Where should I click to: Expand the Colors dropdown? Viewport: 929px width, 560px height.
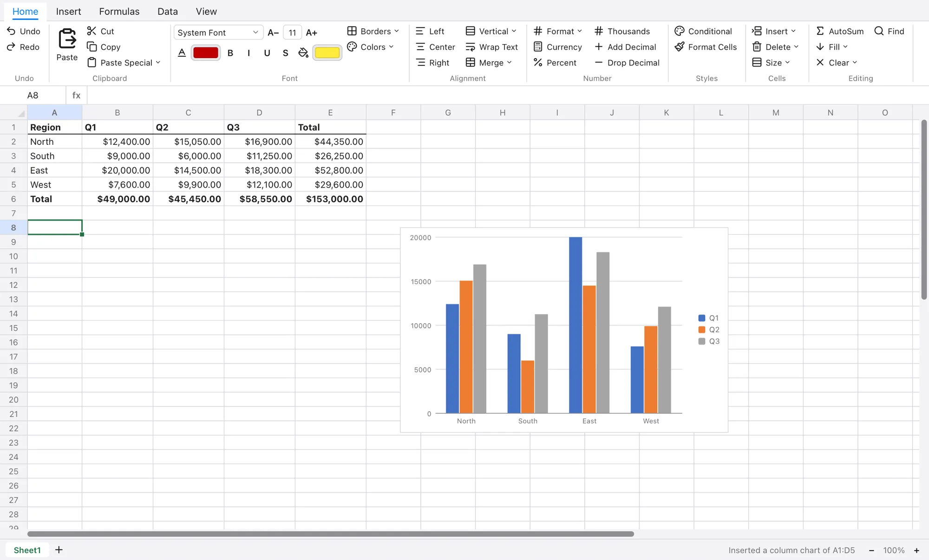click(x=370, y=47)
